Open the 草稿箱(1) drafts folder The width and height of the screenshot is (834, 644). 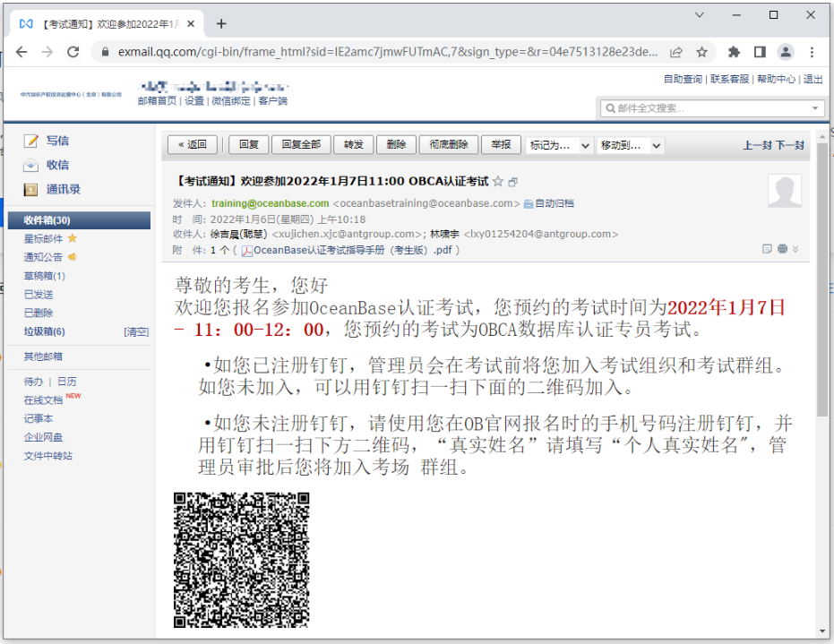click(45, 276)
